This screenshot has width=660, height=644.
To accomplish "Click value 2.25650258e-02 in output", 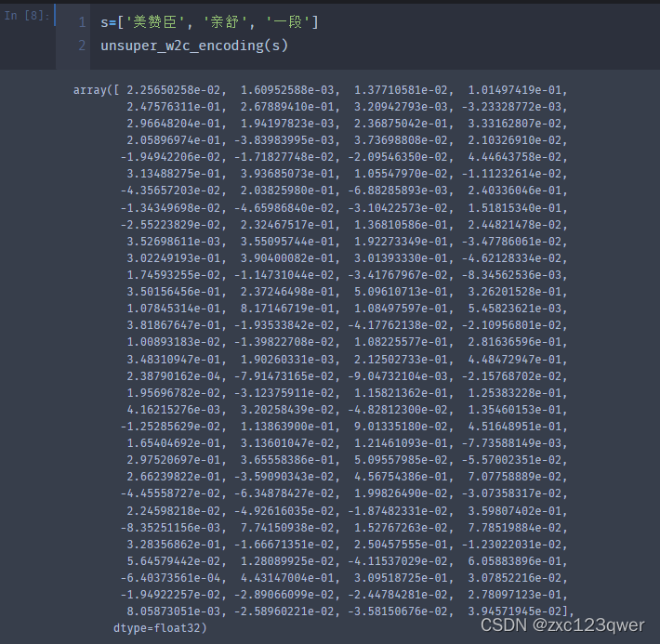I will (x=174, y=90).
